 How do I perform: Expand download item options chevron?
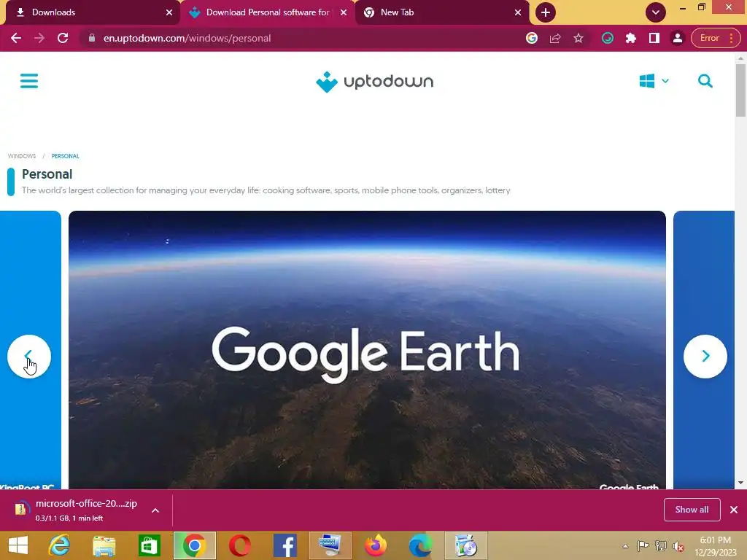155,510
